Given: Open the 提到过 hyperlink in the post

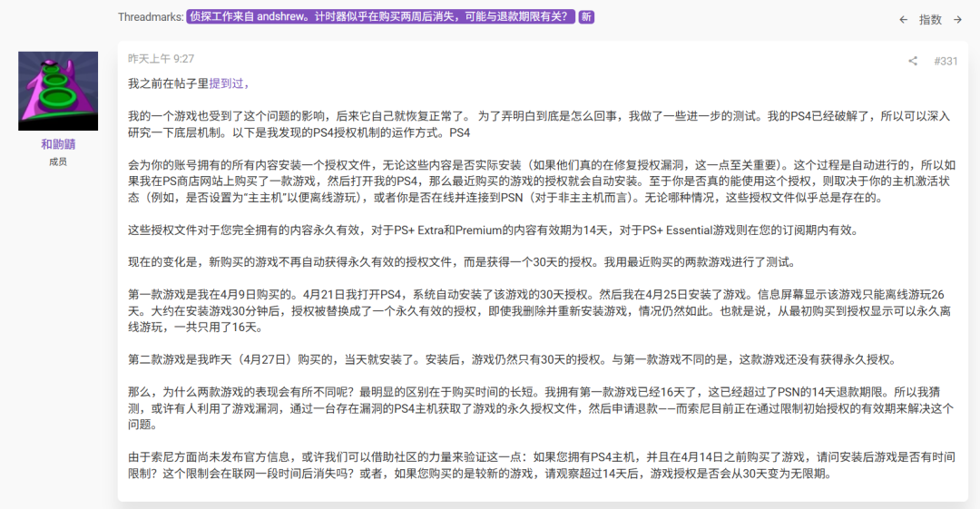Looking at the screenshot, I should (x=229, y=83).
